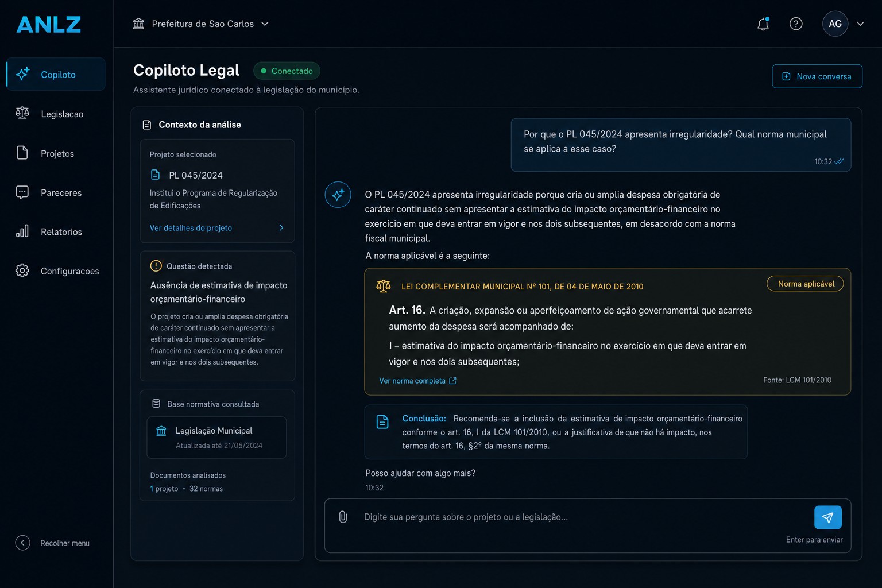This screenshot has width=882, height=588.
Task: Click the Configuracoes gear icon
Action: [22, 270]
